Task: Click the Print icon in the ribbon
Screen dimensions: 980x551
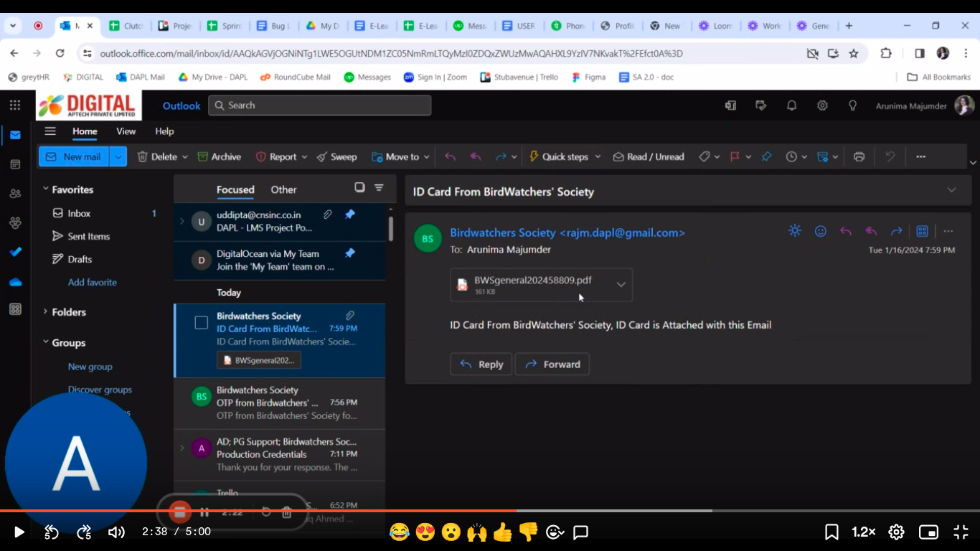Action: [x=859, y=156]
